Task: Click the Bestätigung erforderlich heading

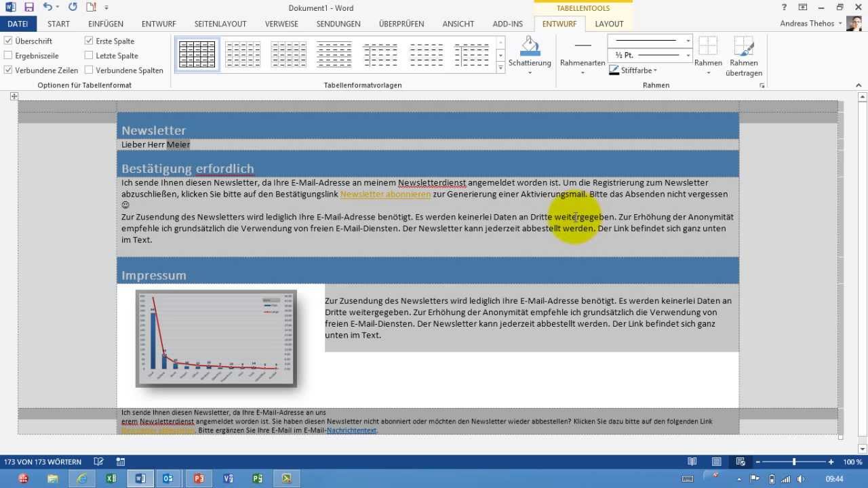Action: (x=188, y=169)
